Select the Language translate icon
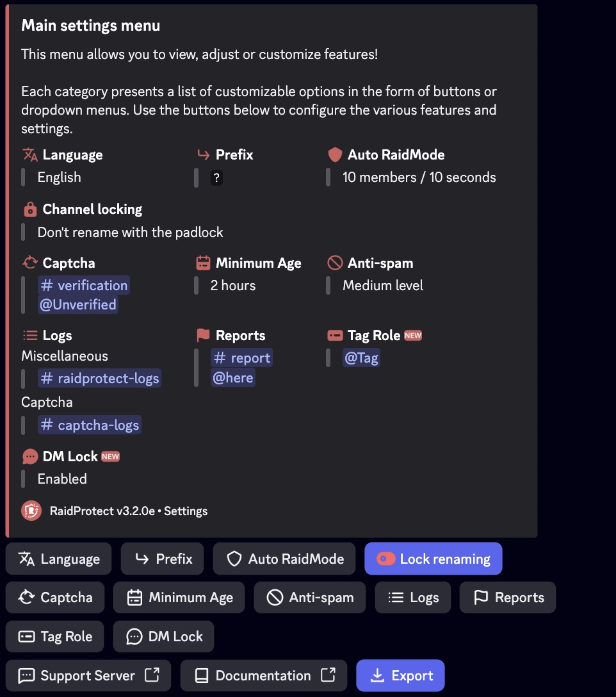This screenshot has width=616, height=697. pos(29,154)
